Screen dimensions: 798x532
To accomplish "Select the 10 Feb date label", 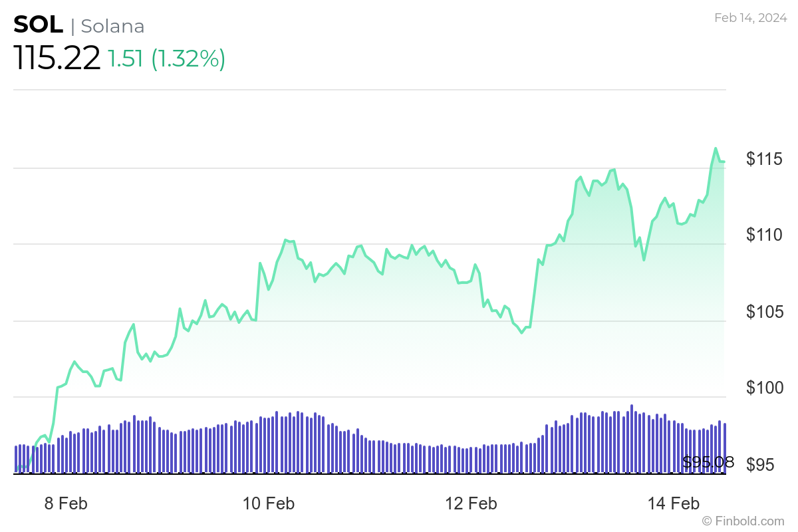I will (x=269, y=503).
